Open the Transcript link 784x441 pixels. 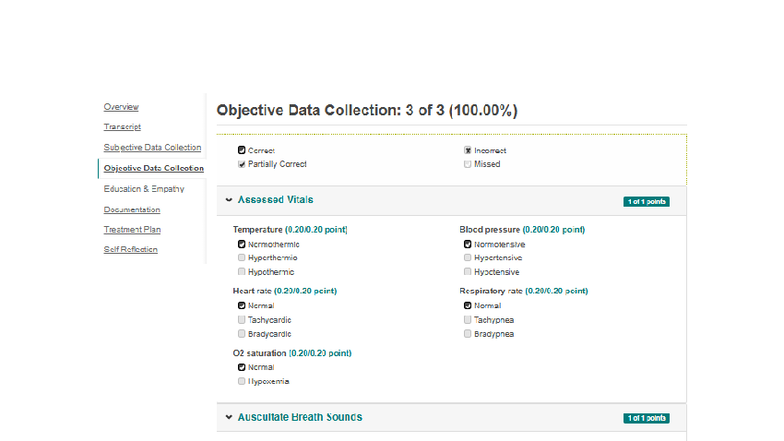(x=122, y=126)
